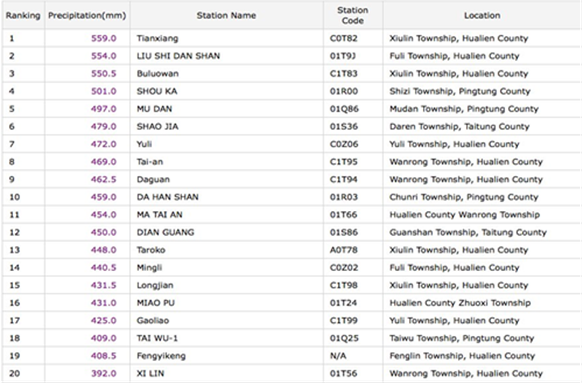The image size is (583, 384).
Task: Click precipitation value 450.0
Action: 104,232
